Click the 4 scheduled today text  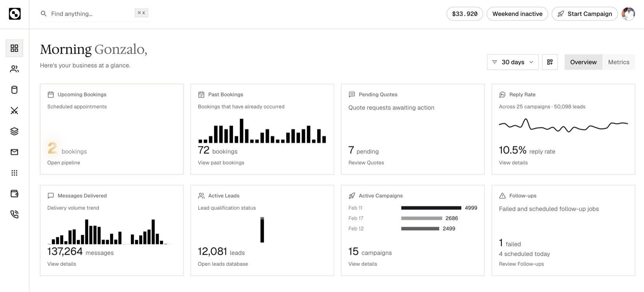pyautogui.click(x=524, y=254)
